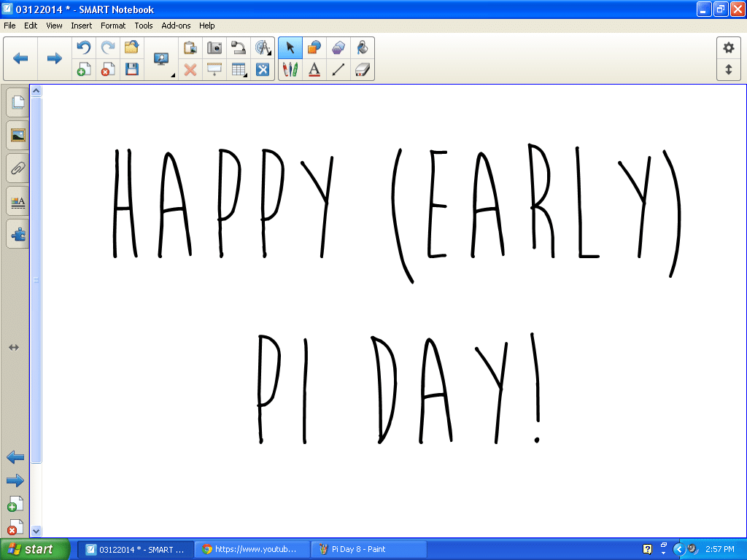
Task: Switch to SMART Notebook taskbar button
Action: click(135, 550)
